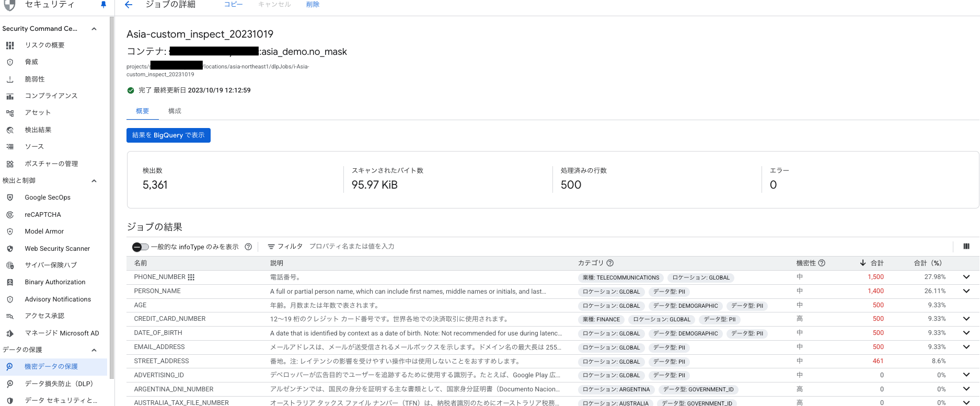Expand the EMAIL_ADDRESS row

(966, 347)
